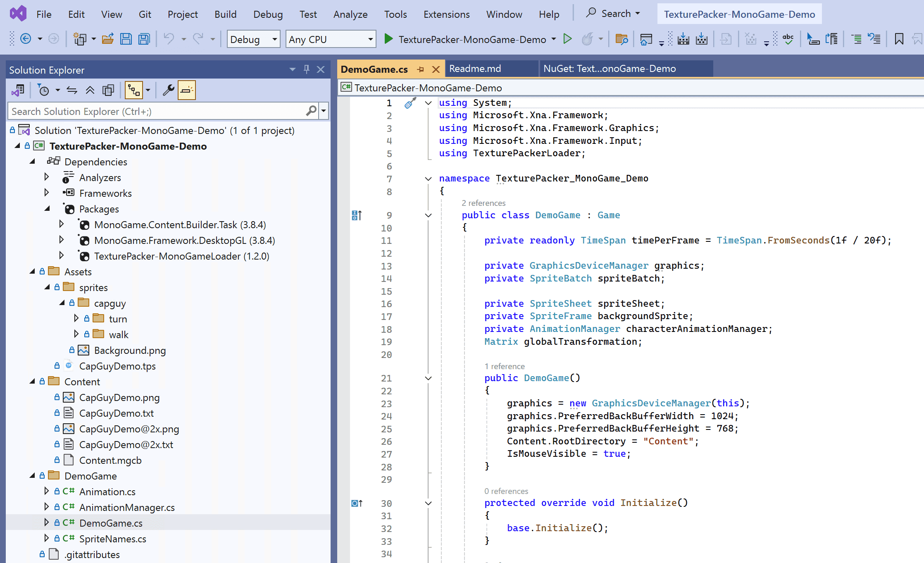924x563 pixels.
Task: Click Sync with Active Document icon
Action: [x=72, y=90]
